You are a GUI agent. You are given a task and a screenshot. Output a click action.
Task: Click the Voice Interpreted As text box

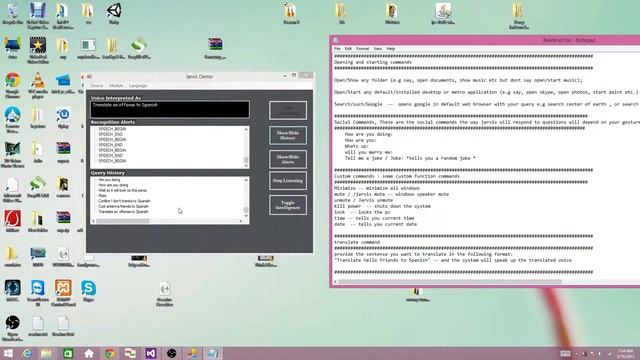(170, 109)
